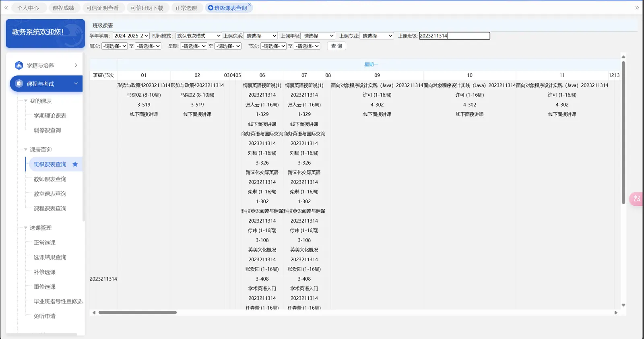Click the 课程与考试 book icon
The height and width of the screenshot is (339, 644).
(19, 84)
